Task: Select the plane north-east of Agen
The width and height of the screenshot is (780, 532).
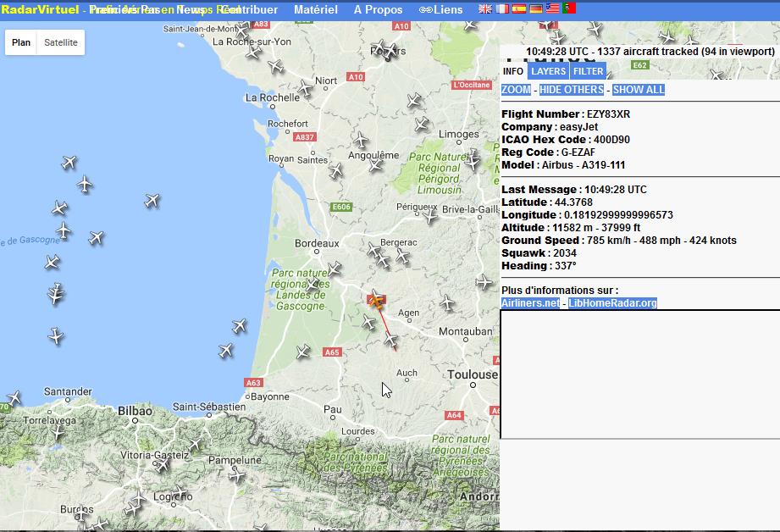Action: point(447,302)
